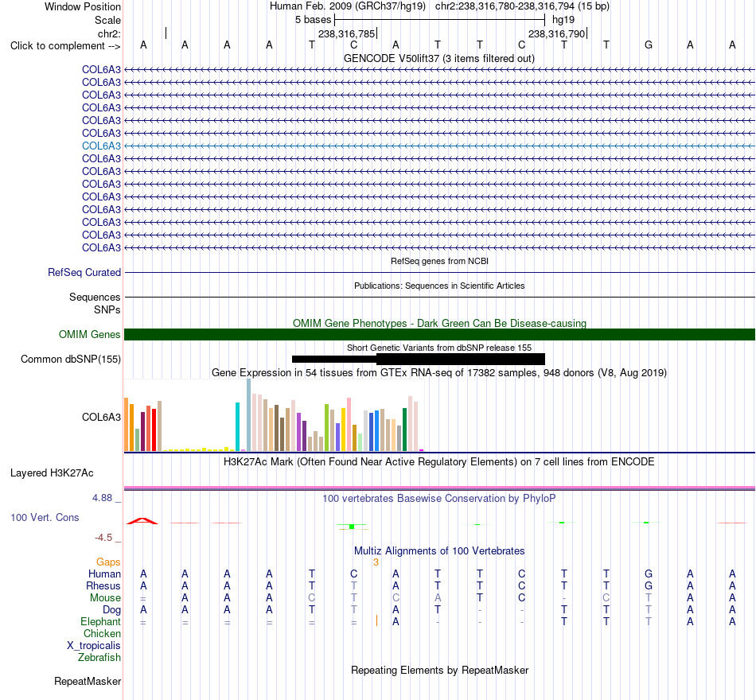
Task: Click the 'hg19' scale label
Action: (x=563, y=20)
